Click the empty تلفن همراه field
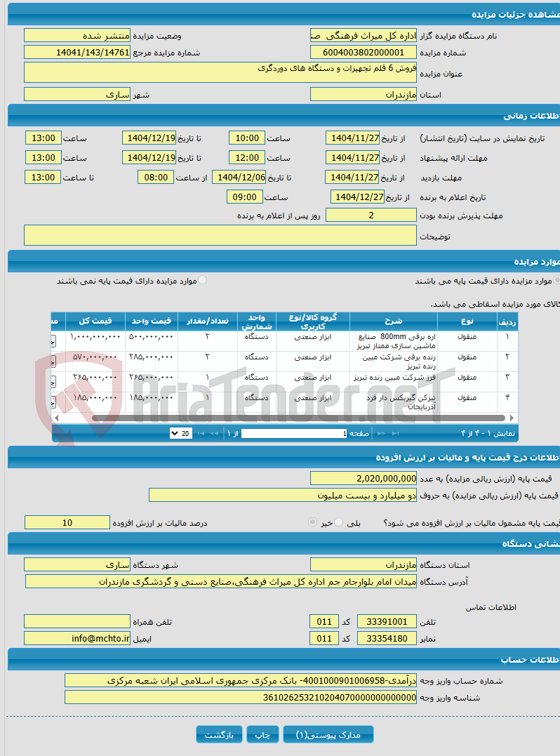 (77, 621)
